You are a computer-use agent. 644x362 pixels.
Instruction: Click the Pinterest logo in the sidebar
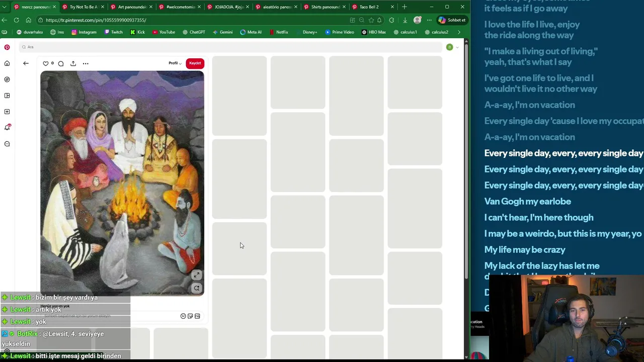(x=7, y=47)
